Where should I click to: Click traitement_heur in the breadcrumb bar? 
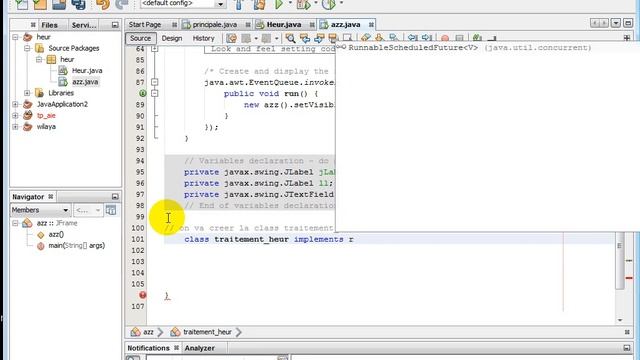pyautogui.click(x=207, y=332)
